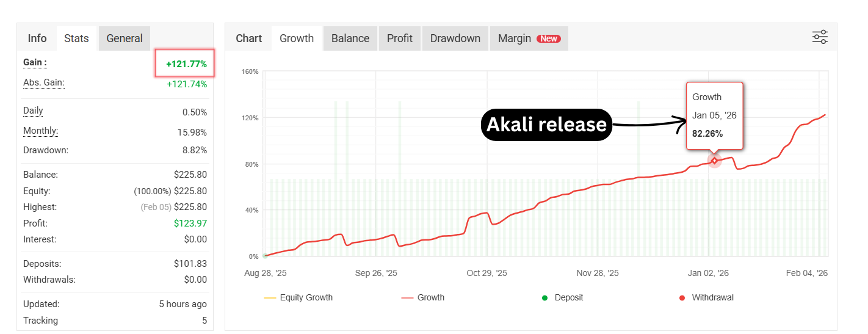Screen dimensions: 868x334
Task: Open the Margin tab
Action: point(515,38)
